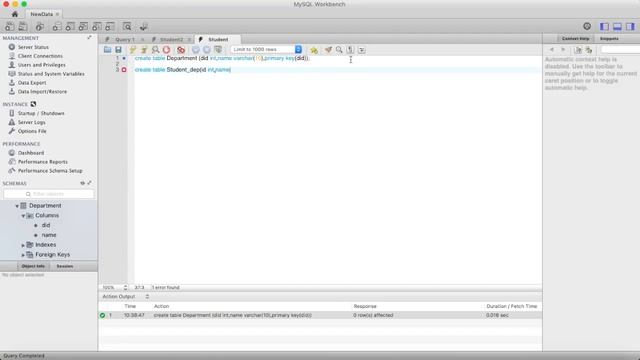This screenshot has height=360, width=640.
Task: Execute the script with the lightning icon
Action: click(x=133, y=50)
